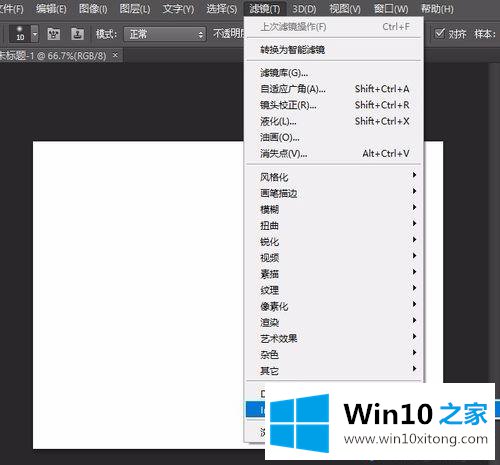Screen dimensions: 500x465
Task: Expand the 像素化 pixelate submenu
Action: pyautogui.click(x=334, y=306)
